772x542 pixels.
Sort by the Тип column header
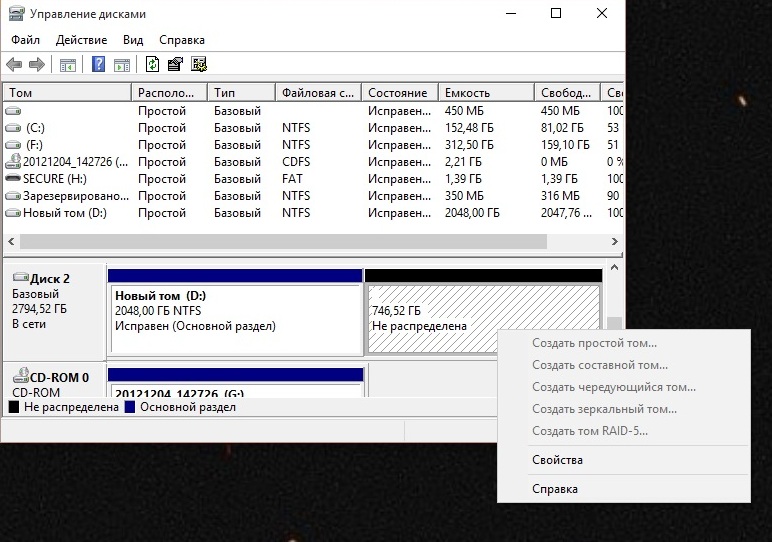coord(241,93)
